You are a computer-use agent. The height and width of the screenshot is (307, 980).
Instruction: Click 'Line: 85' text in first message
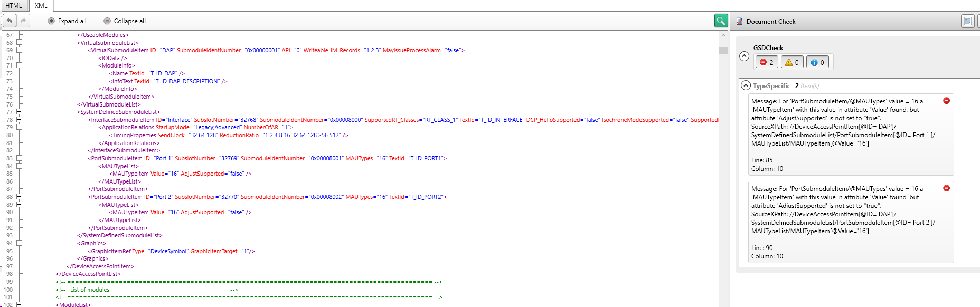tap(762, 160)
